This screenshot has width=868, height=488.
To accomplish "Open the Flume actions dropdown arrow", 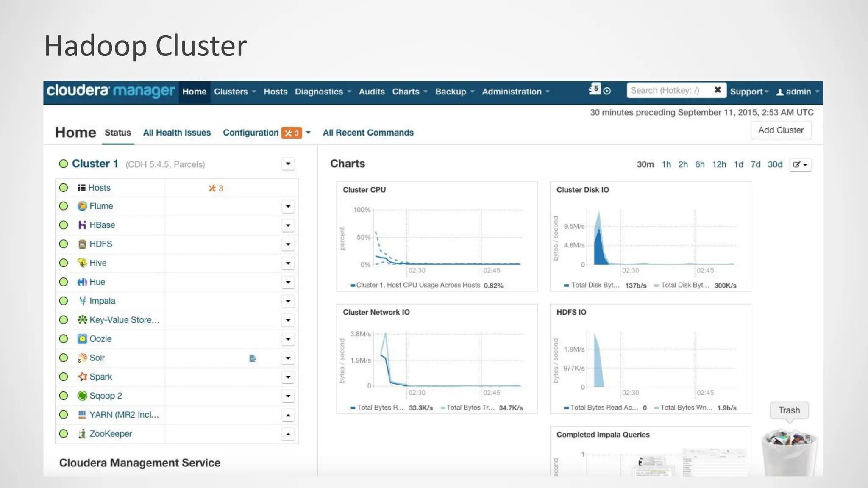I will point(288,206).
